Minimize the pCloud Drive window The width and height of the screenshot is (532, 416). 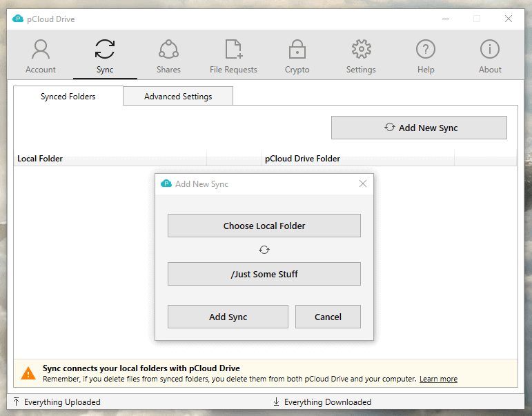click(x=446, y=19)
